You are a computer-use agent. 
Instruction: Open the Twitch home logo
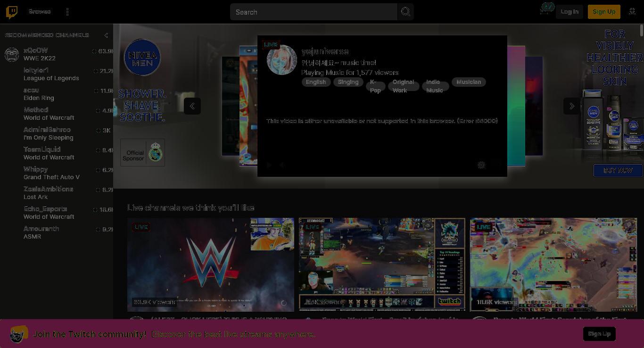12,12
